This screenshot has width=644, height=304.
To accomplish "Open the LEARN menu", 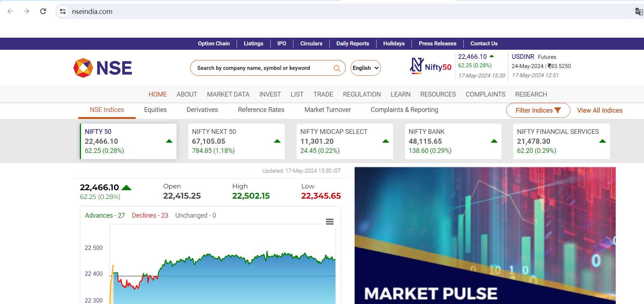I will coord(400,94).
